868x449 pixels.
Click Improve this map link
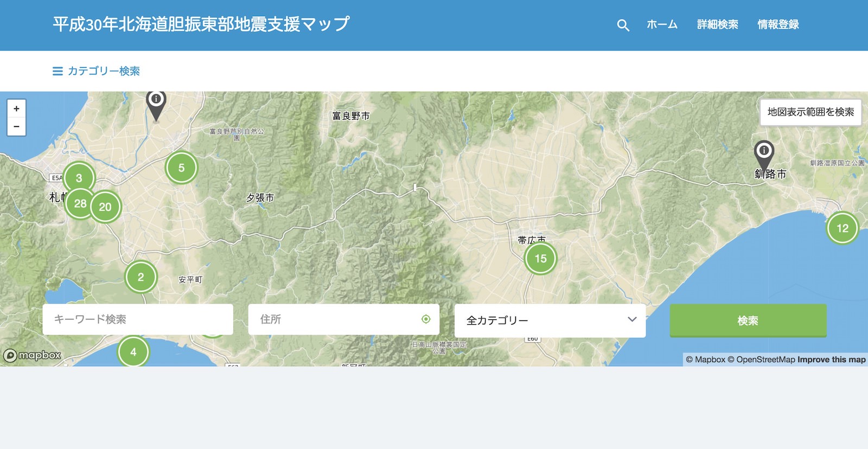click(x=832, y=360)
